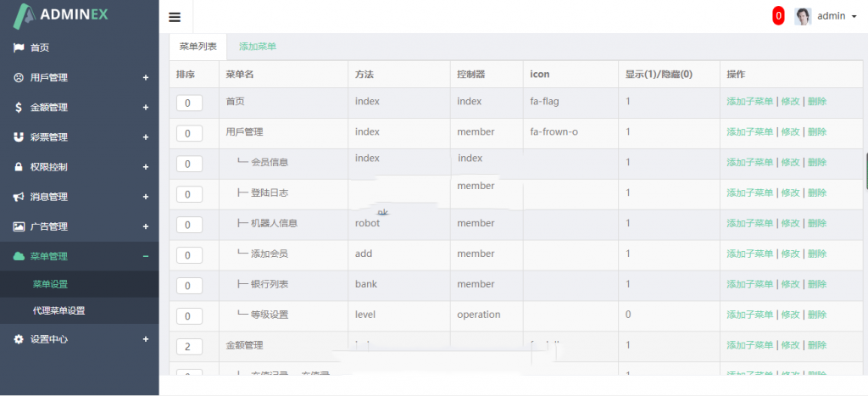The width and height of the screenshot is (868, 396).
Task: Click the megaphone icon for 消息管理
Action: [x=18, y=197]
